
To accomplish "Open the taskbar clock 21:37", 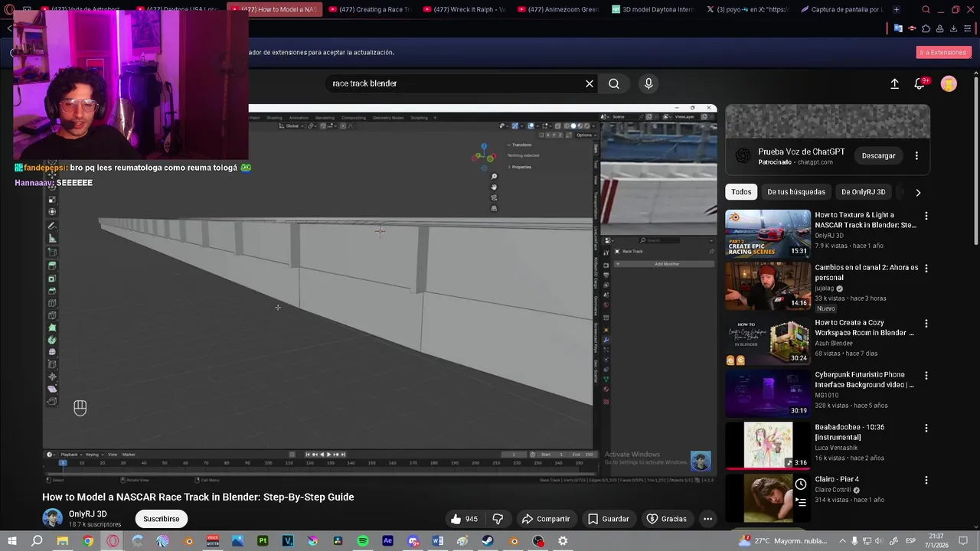I will [936, 541].
